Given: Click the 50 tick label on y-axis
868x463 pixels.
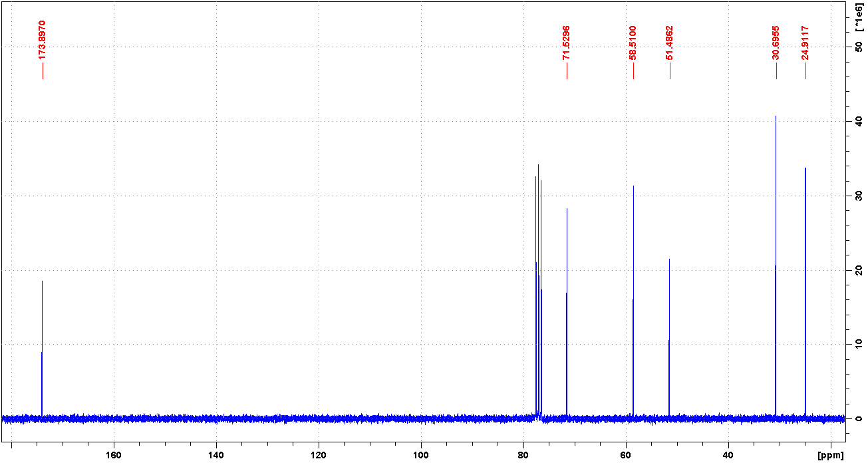Looking at the screenshot, I should (x=858, y=47).
